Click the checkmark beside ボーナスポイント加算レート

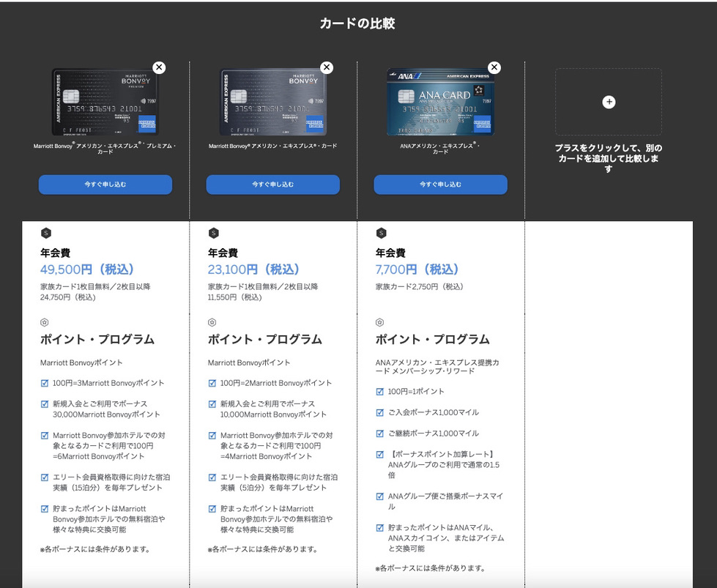[x=379, y=455]
